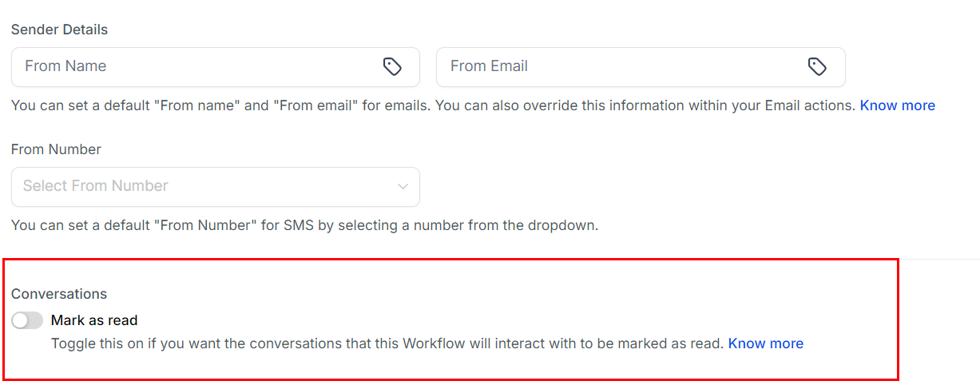
Task: Click empty space right of From Email field
Action: (911, 67)
